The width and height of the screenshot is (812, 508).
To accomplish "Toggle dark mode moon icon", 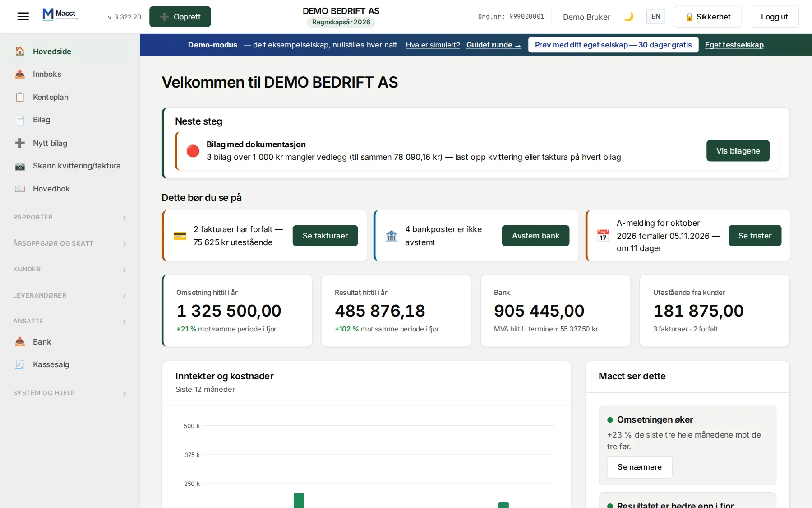I will click(628, 17).
